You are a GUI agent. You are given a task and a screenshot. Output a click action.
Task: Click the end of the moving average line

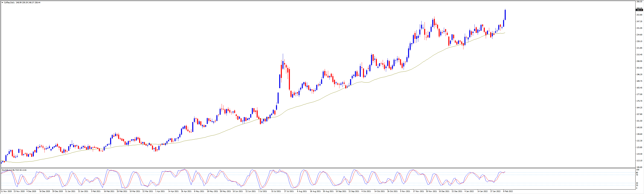click(x=505, y=33)
